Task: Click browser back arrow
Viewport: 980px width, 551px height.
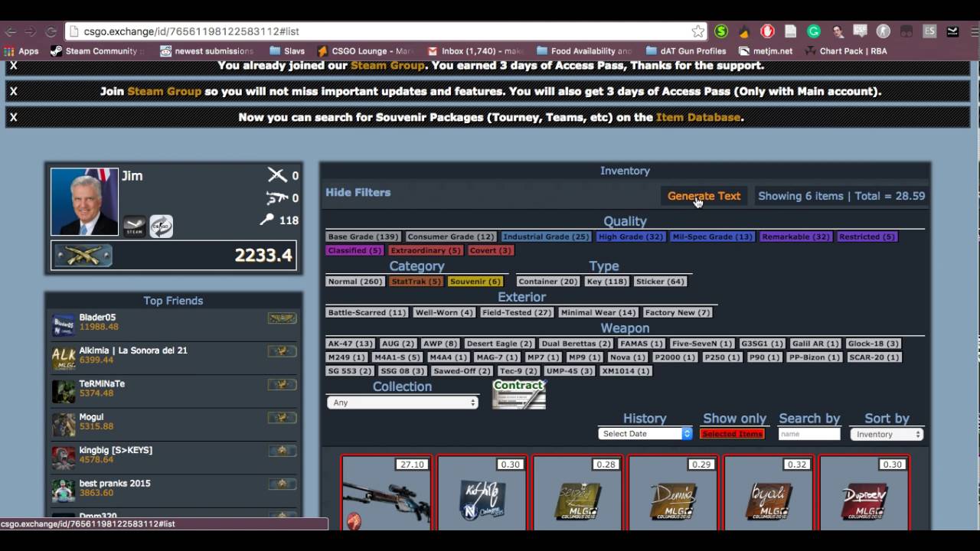Action: point(11,31)
